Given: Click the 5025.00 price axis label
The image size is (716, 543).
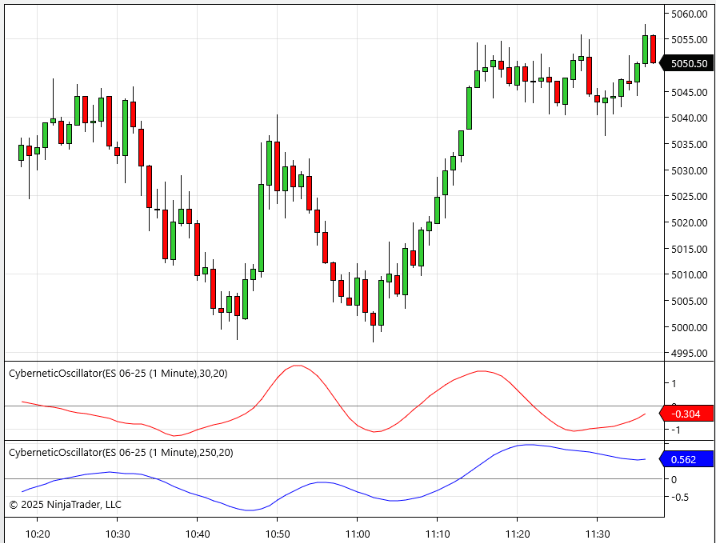Looking at the screenshot, I should 690,196.
